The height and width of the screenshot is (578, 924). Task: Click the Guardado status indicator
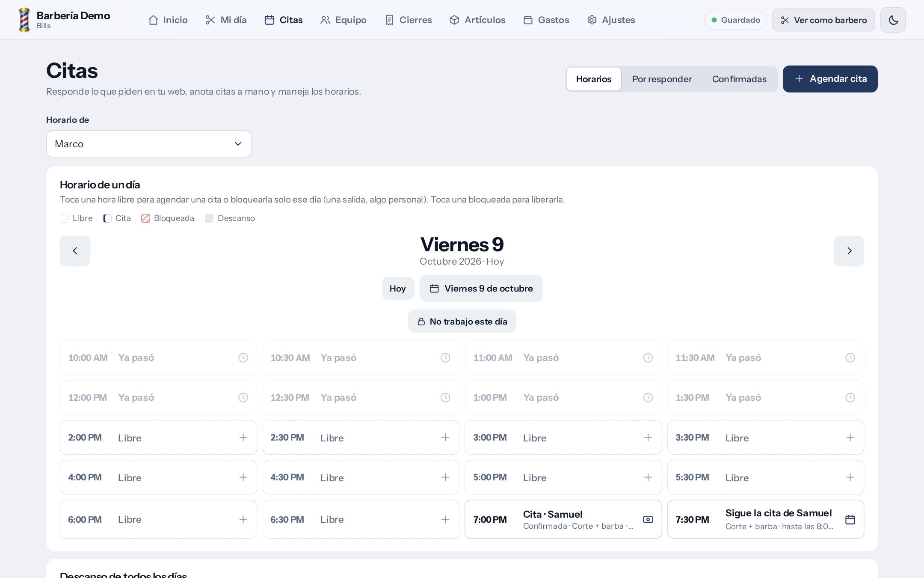pos(735,20)
